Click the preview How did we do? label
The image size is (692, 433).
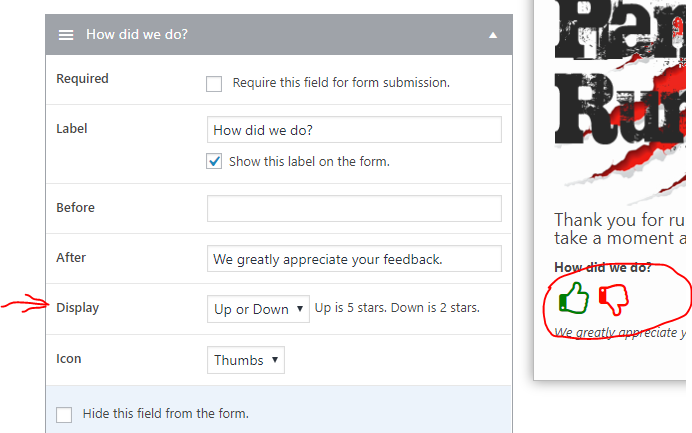click(x=603, y=267)
